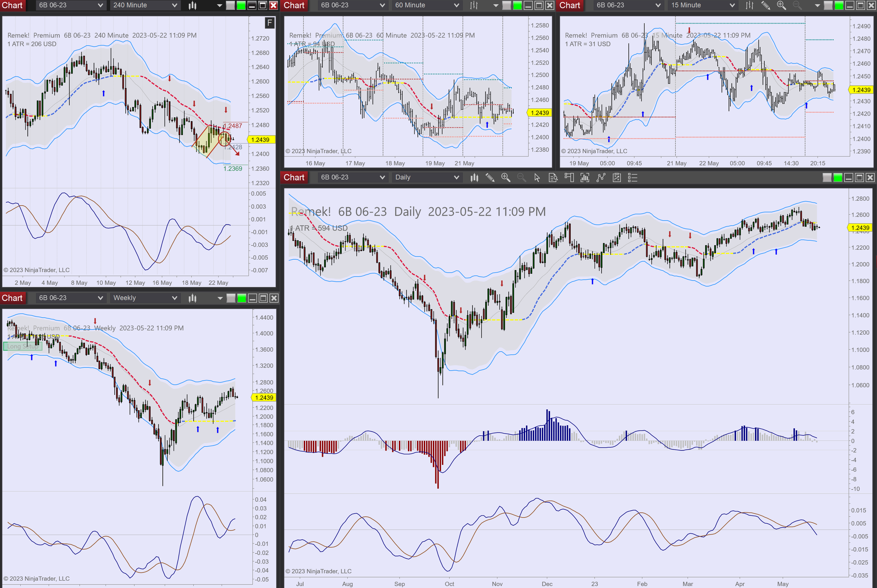Click zoom in icon on 15 Minute chart
Screen dimensions: 877x588
click(781, 5)
